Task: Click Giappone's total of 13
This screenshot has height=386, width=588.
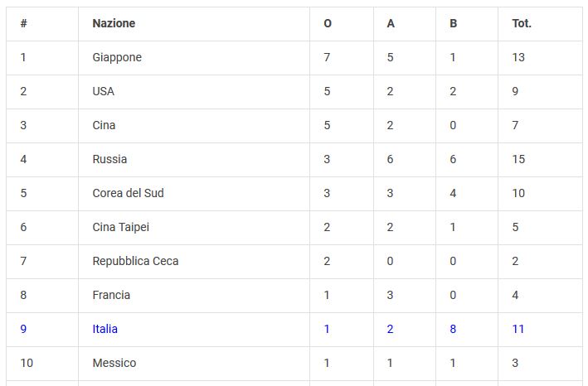Action: coord(518,57)
